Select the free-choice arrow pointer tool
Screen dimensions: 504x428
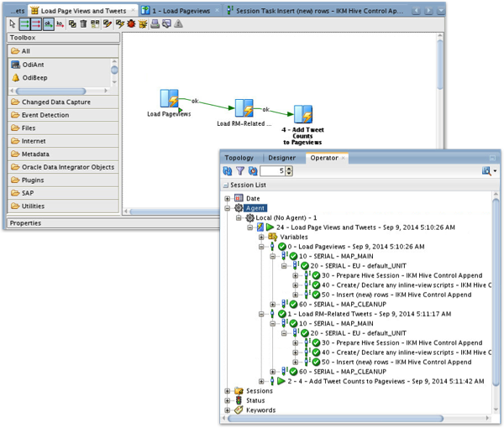pos(13,24)
